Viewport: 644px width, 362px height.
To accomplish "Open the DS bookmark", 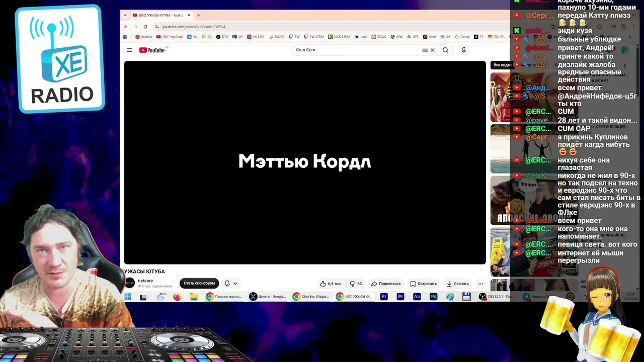I will pyautogui.click(x=445, y=37).
